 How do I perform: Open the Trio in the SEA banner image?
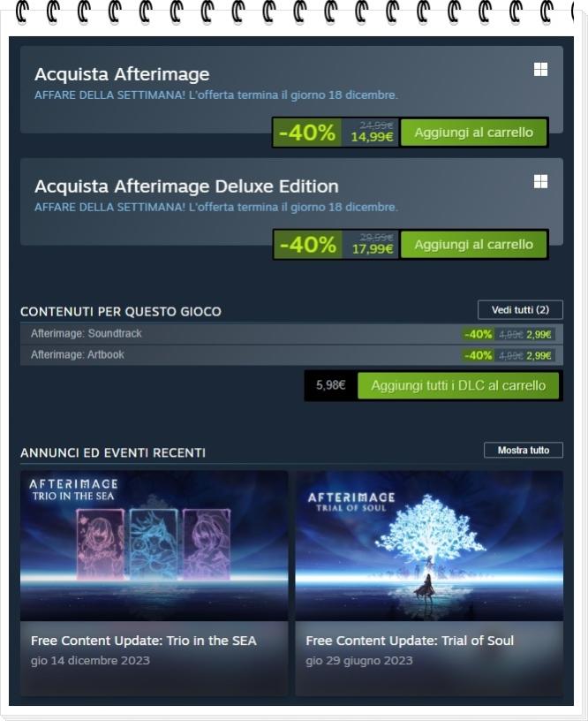coord(154,546)
